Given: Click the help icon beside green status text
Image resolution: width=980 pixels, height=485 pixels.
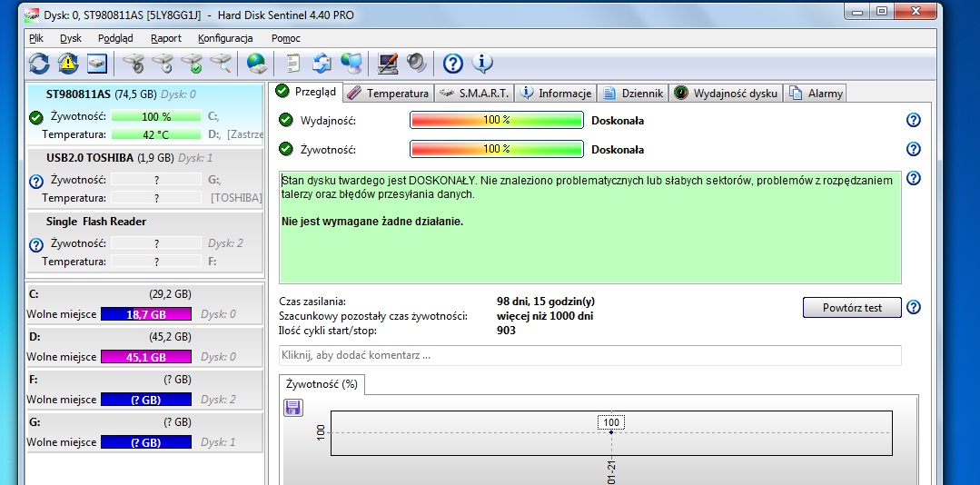Looking at the screenshot, I should click(913, 179).
